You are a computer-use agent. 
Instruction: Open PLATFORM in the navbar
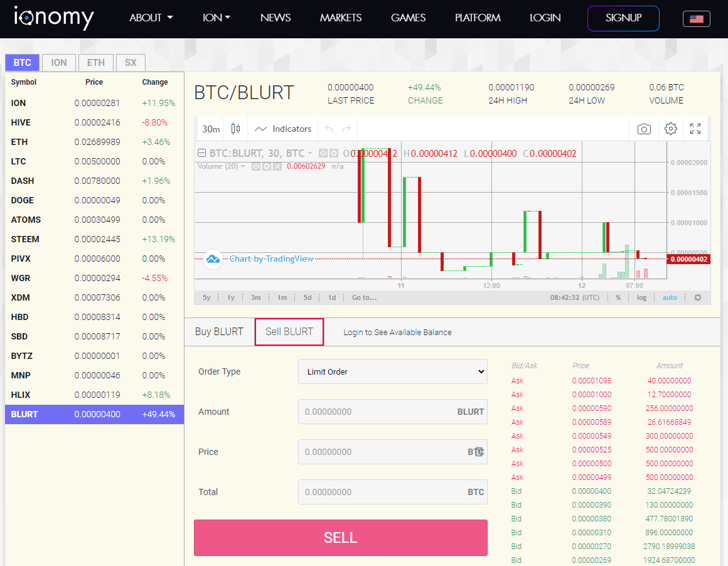click(x=478, y=18)
